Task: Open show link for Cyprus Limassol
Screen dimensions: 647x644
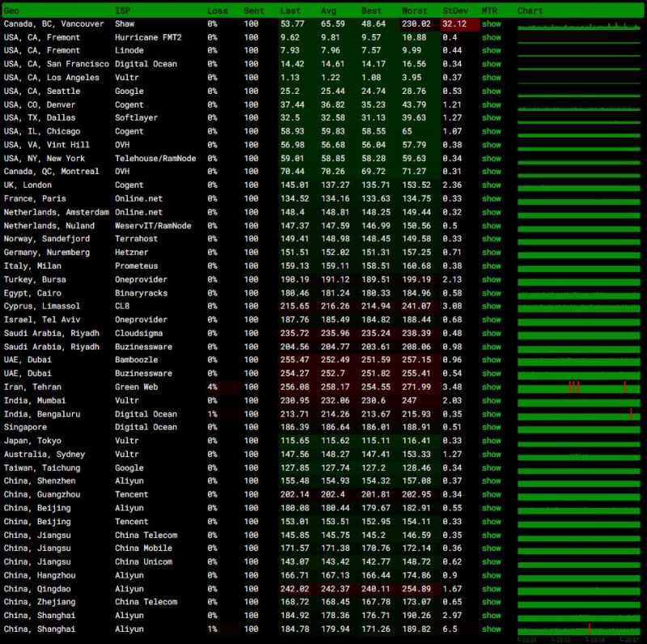Action: [x=491, y=306]
